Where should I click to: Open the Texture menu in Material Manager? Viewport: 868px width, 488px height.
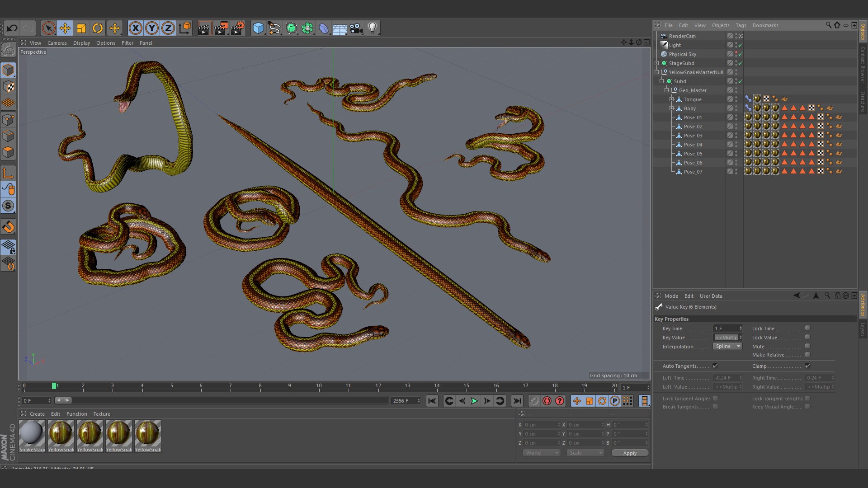(102, 414)
